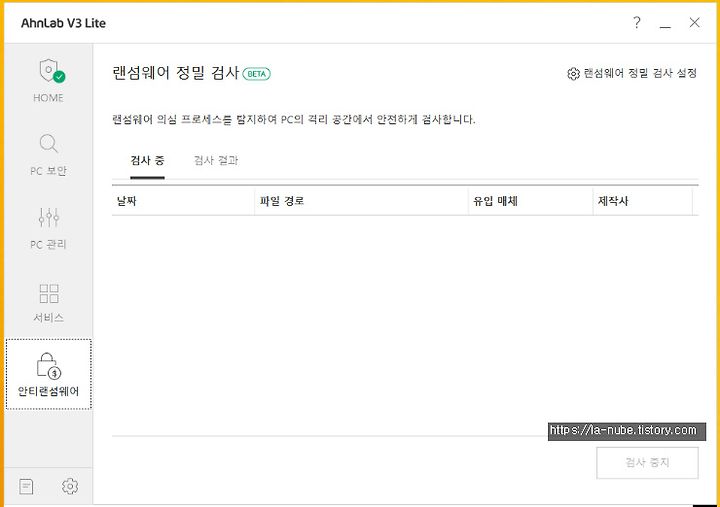Open PC 관리 sliders section

(49, 217)
